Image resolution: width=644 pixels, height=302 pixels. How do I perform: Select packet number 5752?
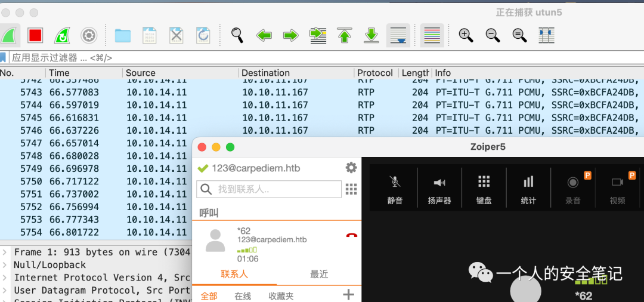[x=95, y=207]
